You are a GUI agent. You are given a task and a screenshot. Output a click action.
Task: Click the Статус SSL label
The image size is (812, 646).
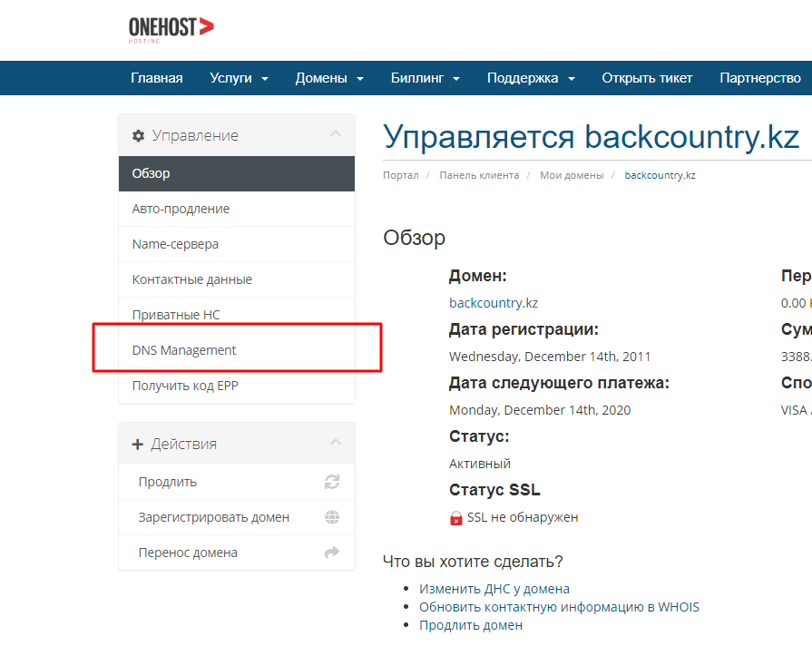click(494, 490)
